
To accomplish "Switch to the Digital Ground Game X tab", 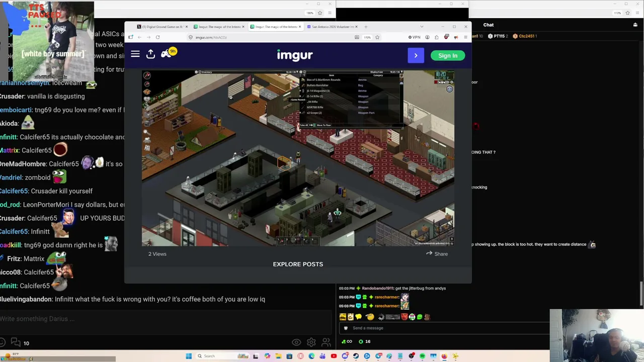I will 163,27.
